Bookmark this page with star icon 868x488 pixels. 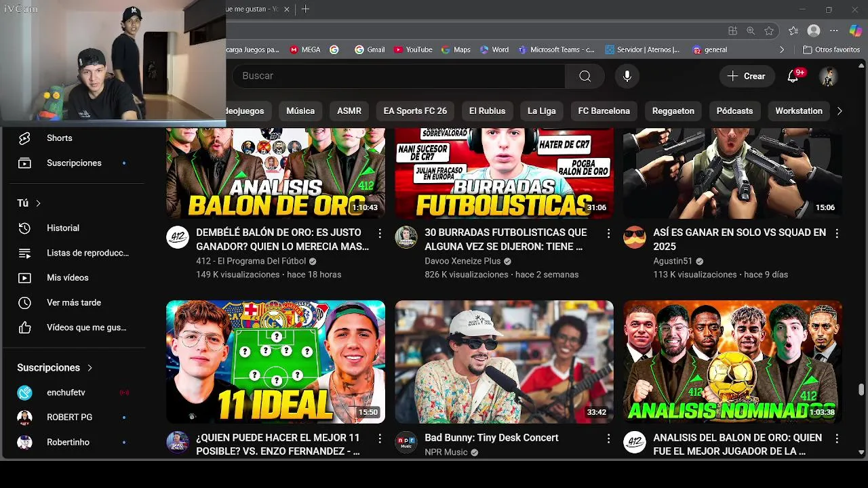[769, 30]
